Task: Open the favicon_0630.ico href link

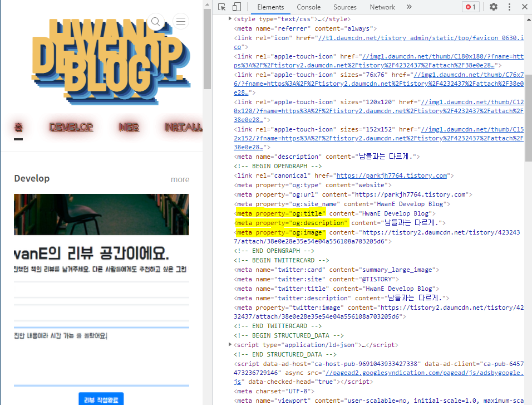Action: coord(421,38)
